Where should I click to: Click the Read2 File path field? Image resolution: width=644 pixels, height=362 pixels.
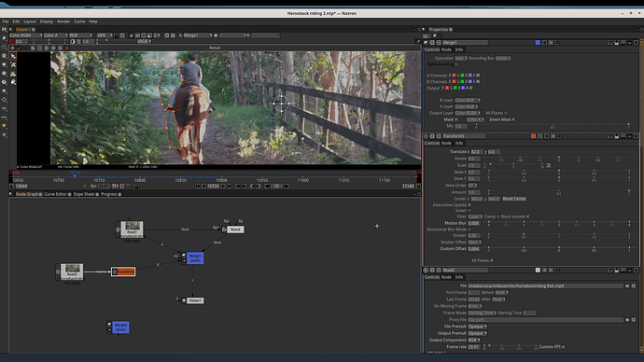[545, 285]
